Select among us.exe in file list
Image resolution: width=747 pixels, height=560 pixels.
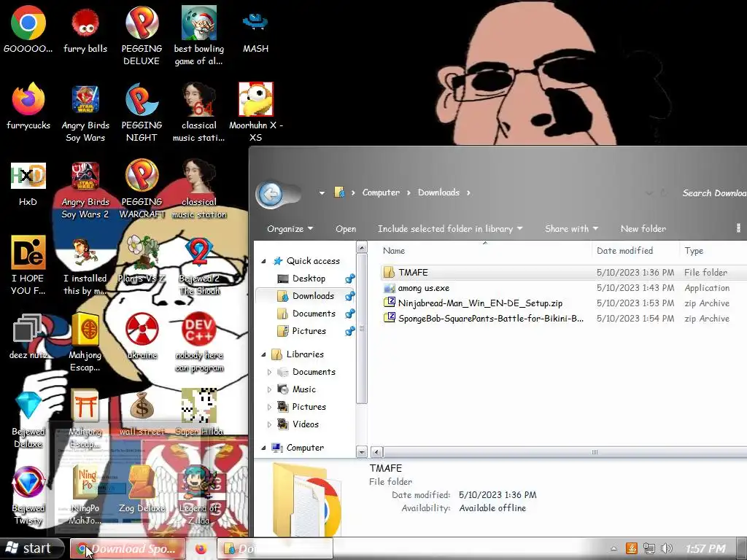point(564,288)
